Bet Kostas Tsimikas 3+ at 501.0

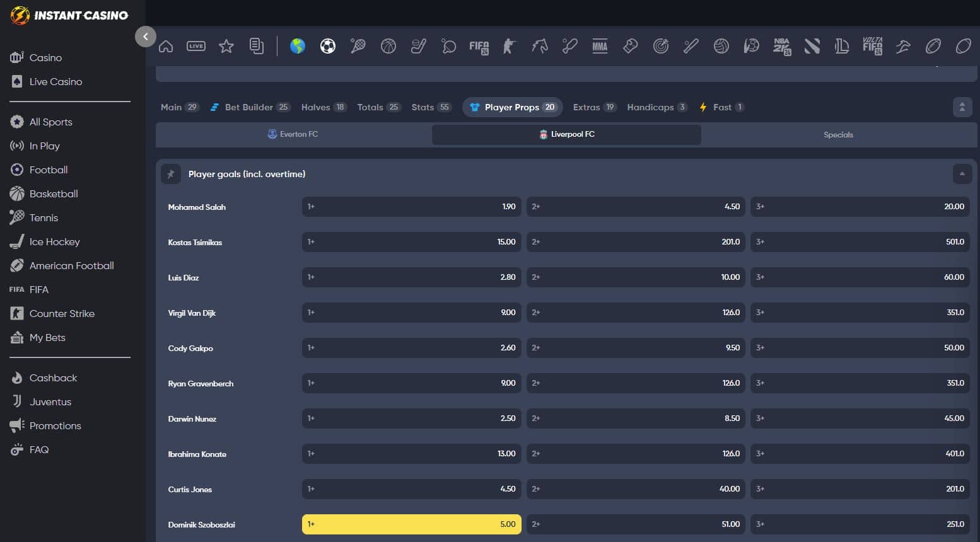tap(860, 242)
